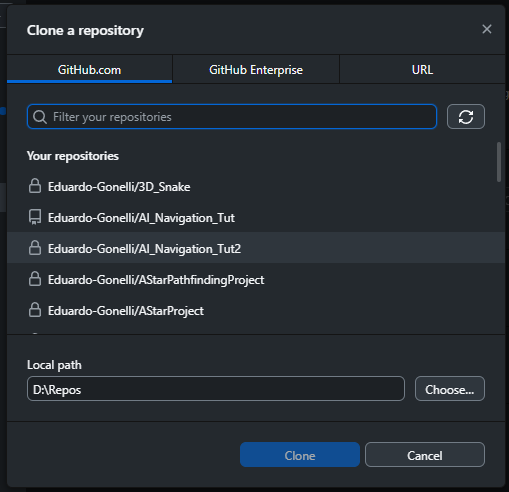Screen dimensions: 509x492
Task: Switch to the GitHub.com tab
Action: click(89, 70)
